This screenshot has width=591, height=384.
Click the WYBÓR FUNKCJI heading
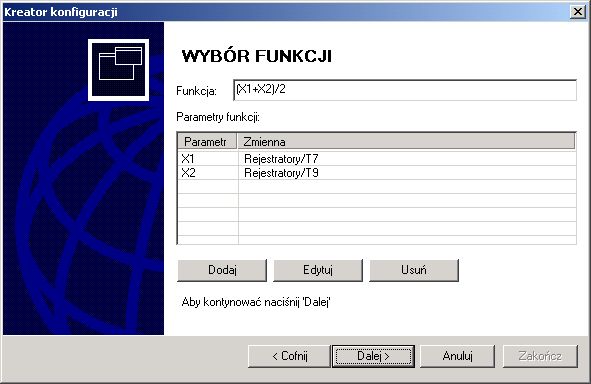click(257, 56)
